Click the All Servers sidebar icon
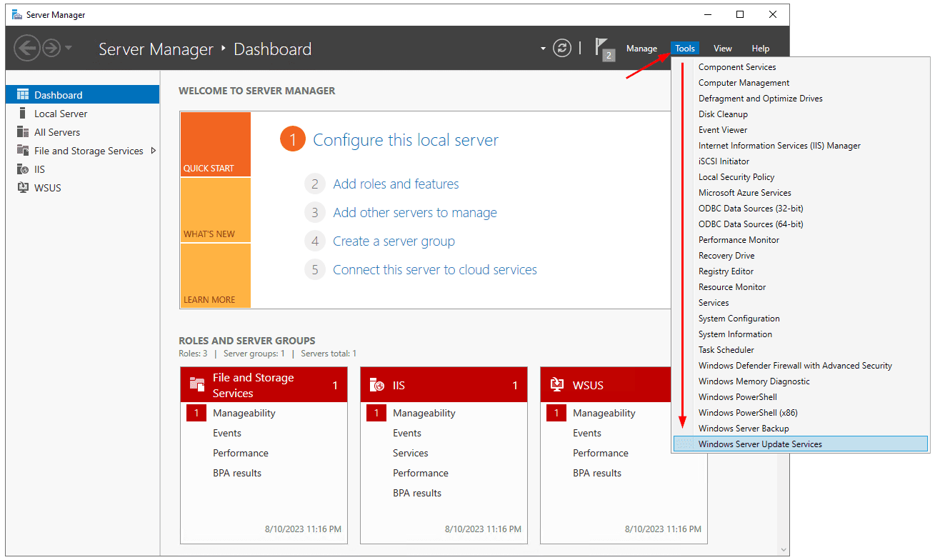 [22, 131]
